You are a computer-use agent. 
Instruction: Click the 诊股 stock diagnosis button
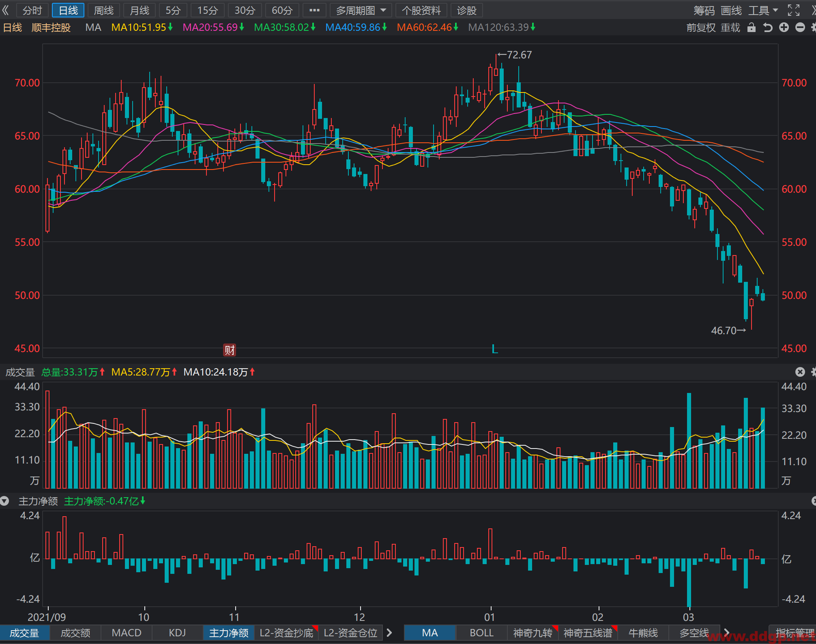pyautogui.click(x=466, y=11)
